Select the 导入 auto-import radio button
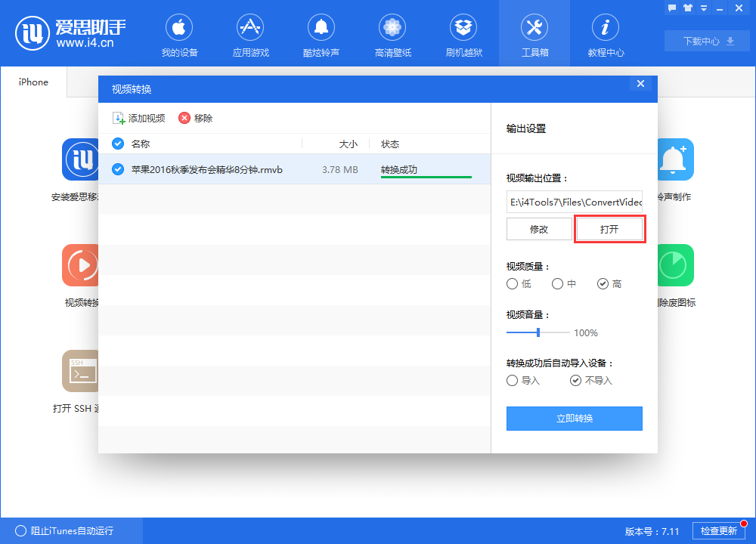Image resolution: width=756 pixels, height=544 pixels. 512,380
